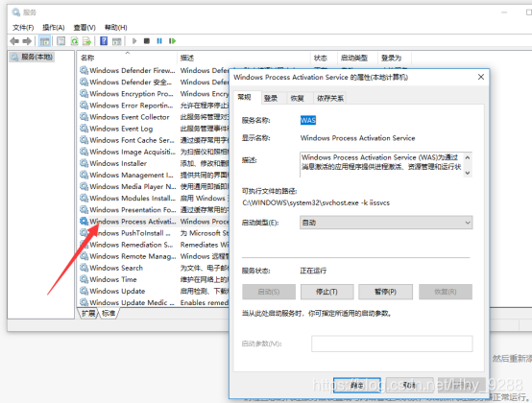Select the Windows Update service row

pos(154,291)
